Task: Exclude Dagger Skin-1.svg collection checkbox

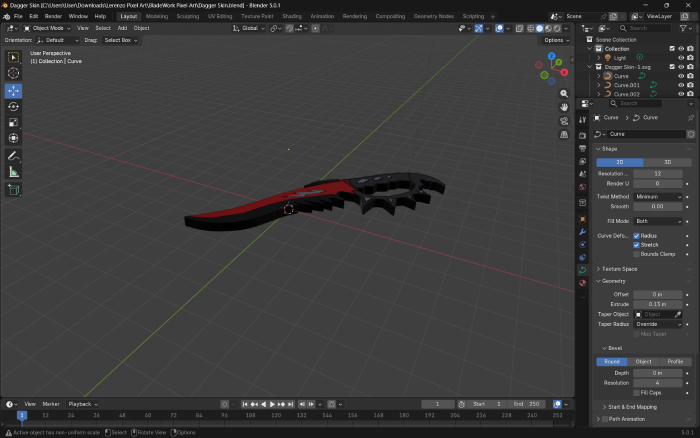Action: (672, 67)
